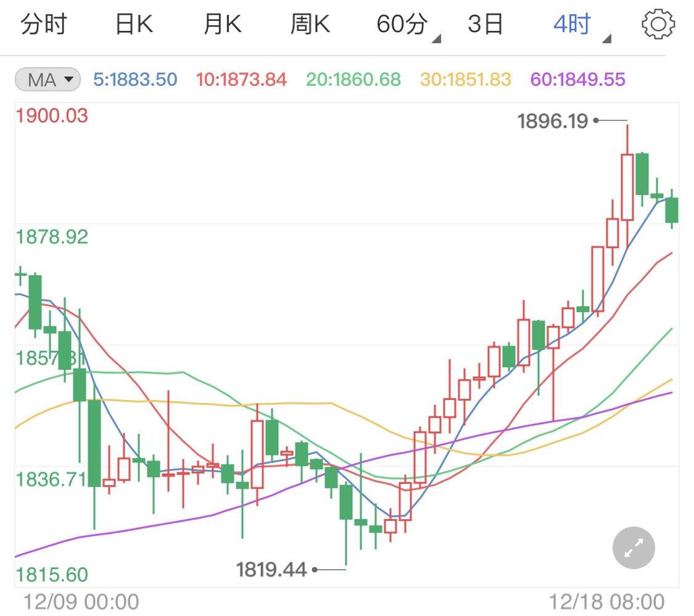Select the 月K tab
Viewport: 694px width, 616px height.
click(x=223, y=24)
